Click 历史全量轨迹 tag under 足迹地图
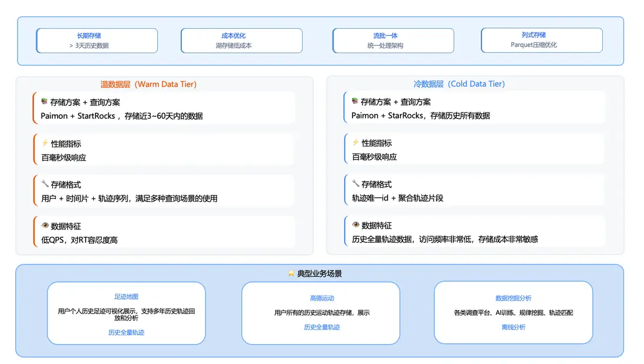Image resolution: width=644 pixels, height=364 pixels. click(x=126, y=332)
